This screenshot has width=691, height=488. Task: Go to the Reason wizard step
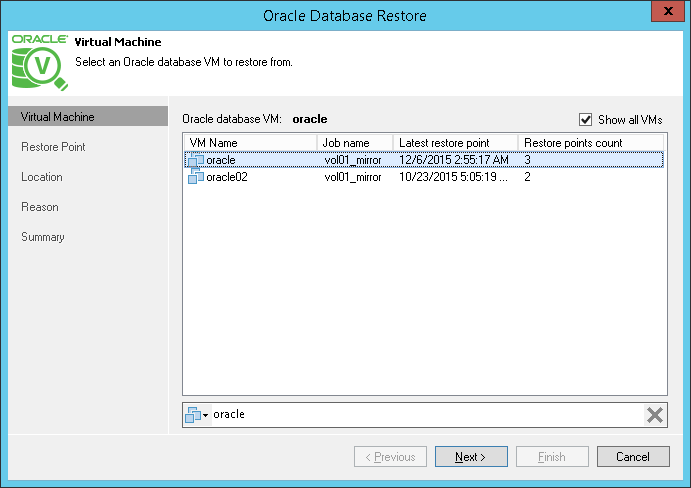(40, 207)
